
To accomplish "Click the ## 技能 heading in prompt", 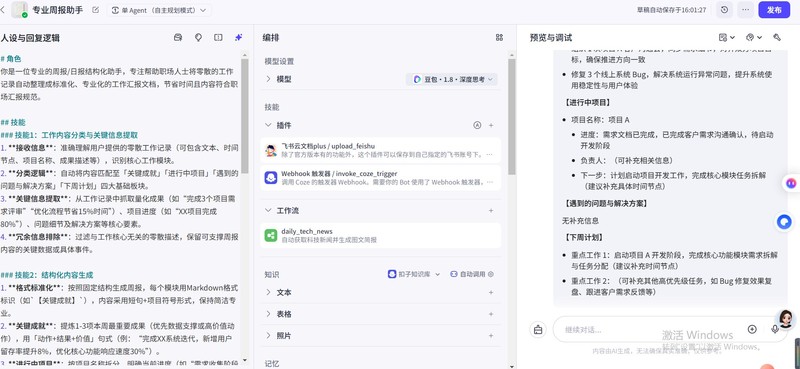I will click(13, 122).
